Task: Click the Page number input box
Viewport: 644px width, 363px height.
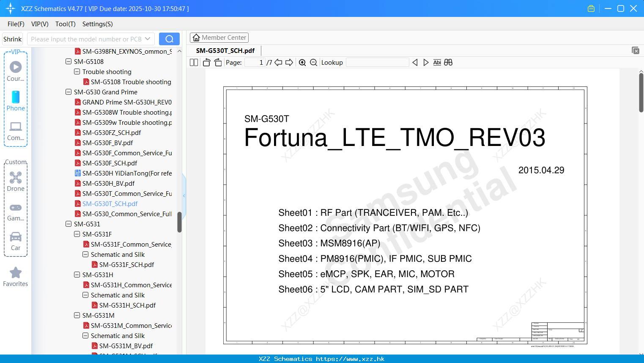Action: [x=255, y=63]
